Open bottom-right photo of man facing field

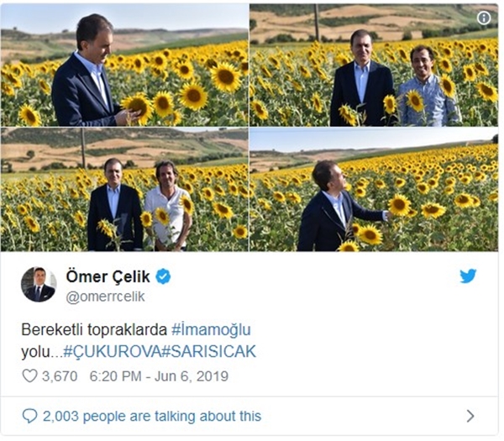click(x=374, y=190)
